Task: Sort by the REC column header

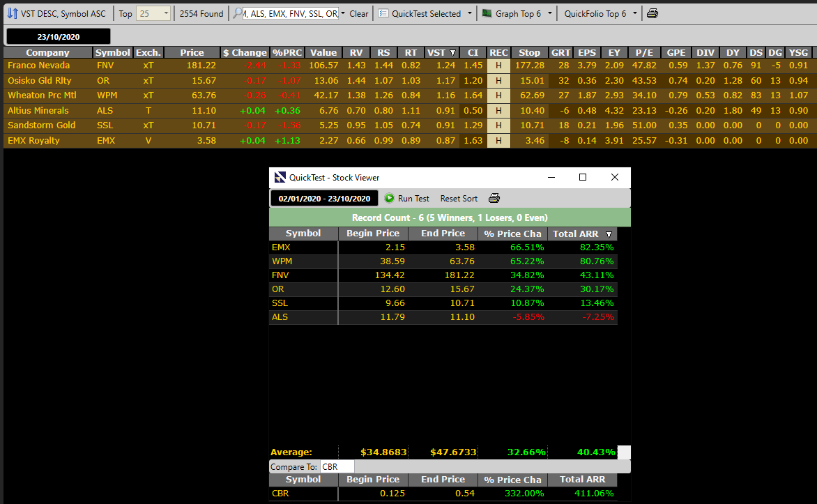Action: [x=498, y=53]
